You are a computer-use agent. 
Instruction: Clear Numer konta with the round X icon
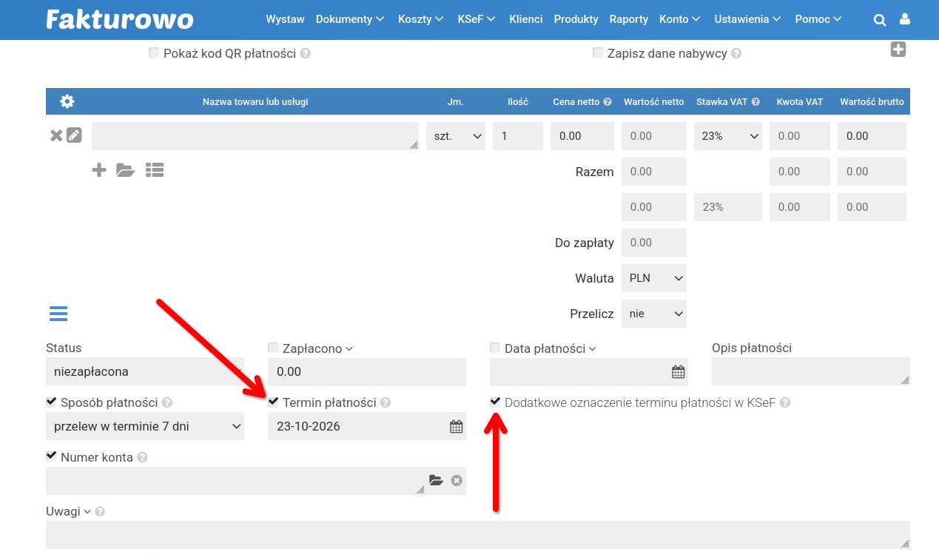pyautogui.click(x=457, y=480)
